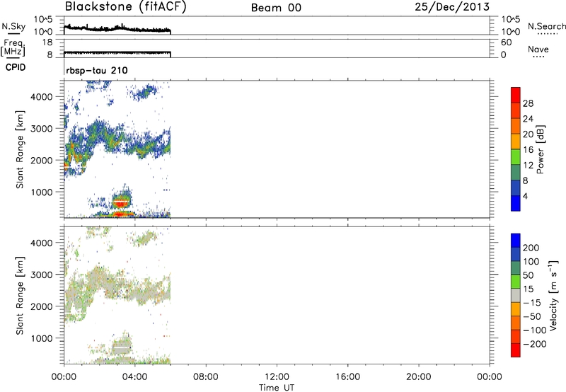Click the '18' frequency axis value
The width and height of the screenshot is (566, 392).
pyautogui.click(x=47, y=42)
